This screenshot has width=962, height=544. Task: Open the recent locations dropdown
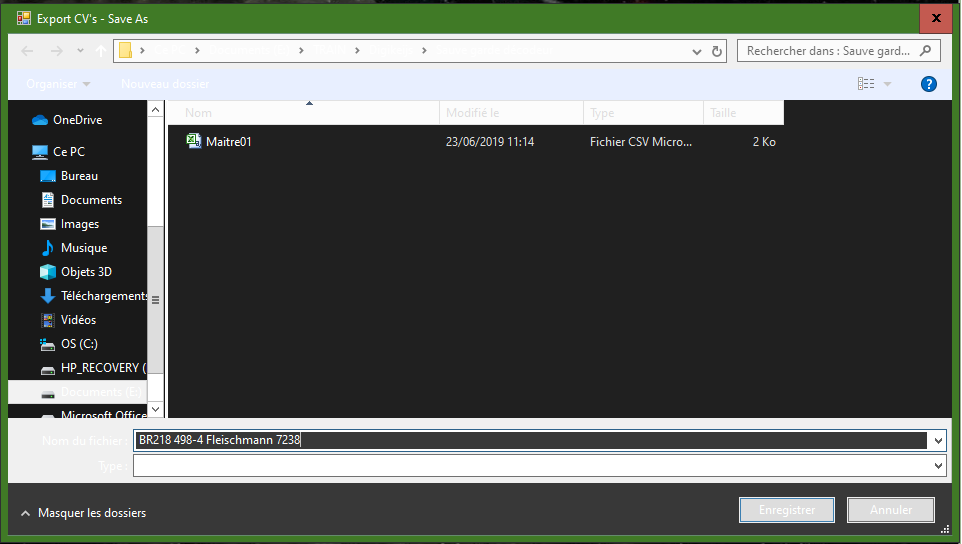(80, 51)
